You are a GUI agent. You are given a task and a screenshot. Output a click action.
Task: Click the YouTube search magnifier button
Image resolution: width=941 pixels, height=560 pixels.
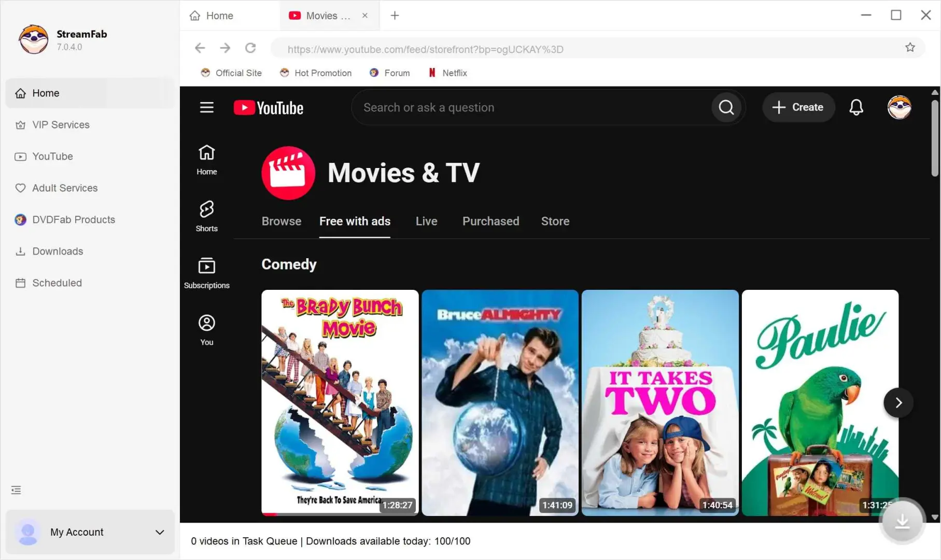726,107
